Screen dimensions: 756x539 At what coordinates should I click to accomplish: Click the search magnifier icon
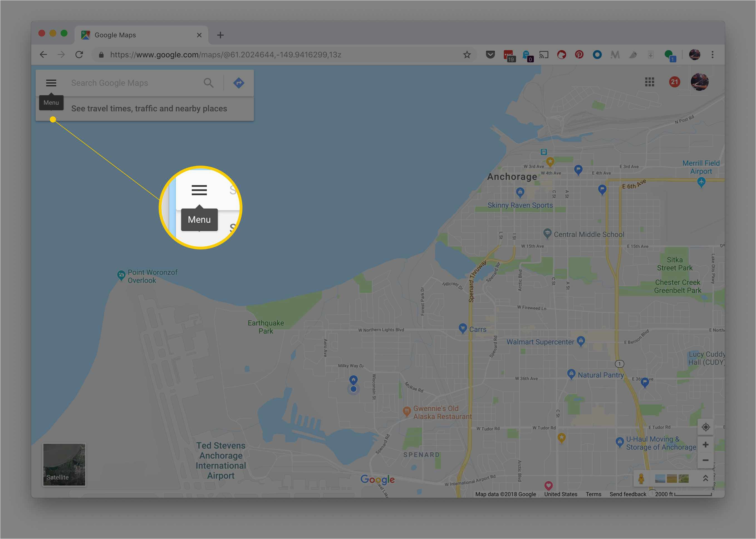(x=208, y=83)
